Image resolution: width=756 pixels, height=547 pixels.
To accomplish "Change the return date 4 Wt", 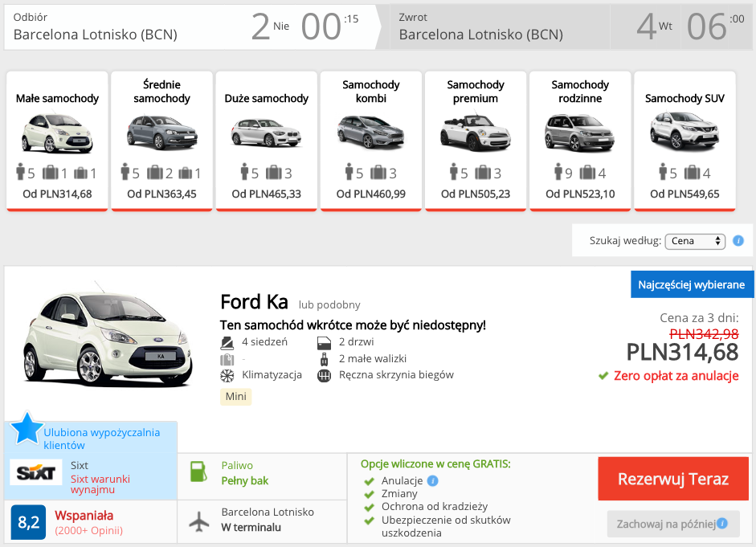I will click(x=654, y=27).
